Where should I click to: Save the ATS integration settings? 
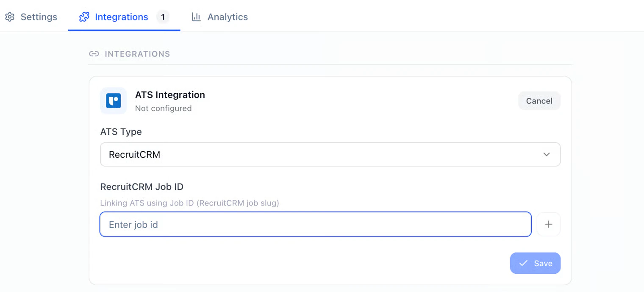[535, 263]
